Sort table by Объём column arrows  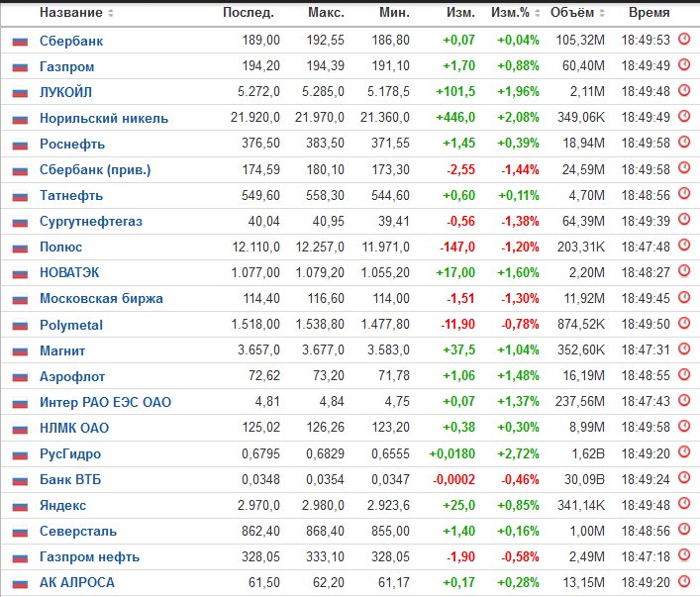(602, 13)
